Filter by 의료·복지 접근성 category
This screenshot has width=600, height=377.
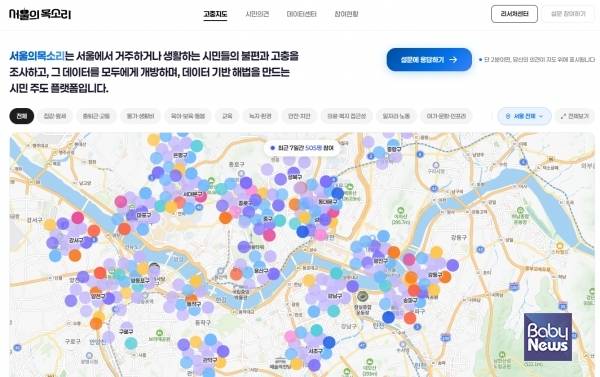(346, 116)
